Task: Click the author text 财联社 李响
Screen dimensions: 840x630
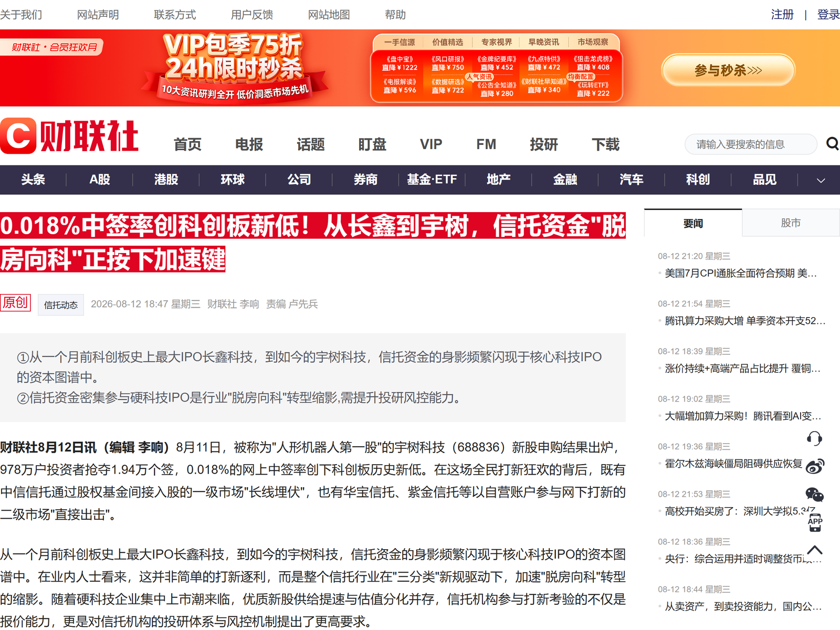Action: 233,304
